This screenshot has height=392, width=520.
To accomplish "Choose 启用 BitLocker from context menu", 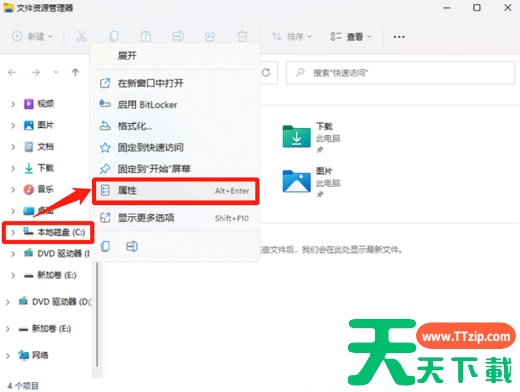I will pos(176,105).
